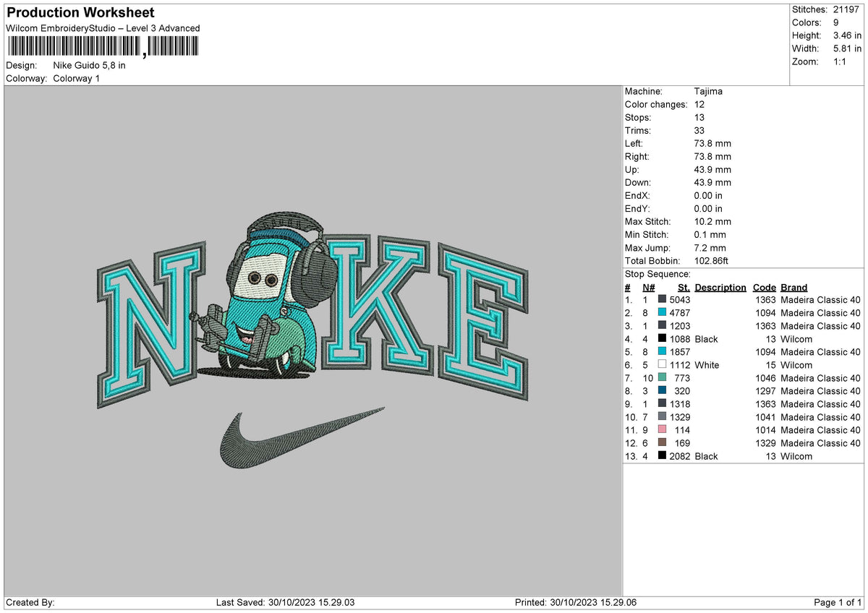Click the pink swatch in stop row 11
This screenshot has height=613, width=868.
point(662,429)
